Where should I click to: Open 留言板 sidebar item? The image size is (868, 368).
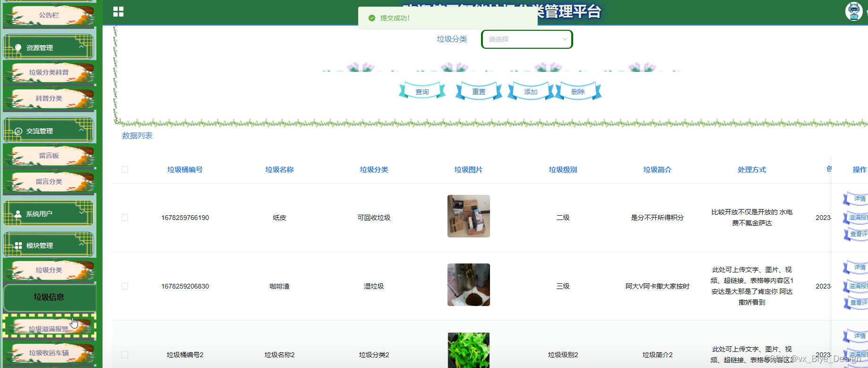point(49,156)
